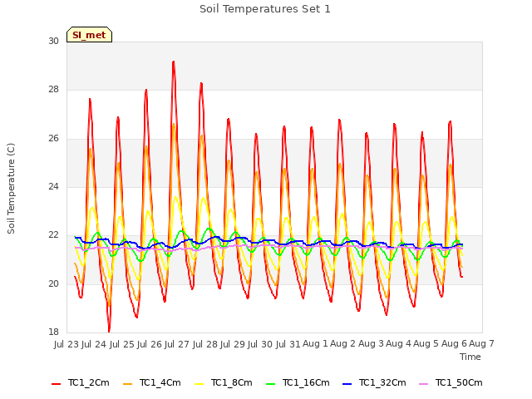Click the Time axis label
This screenshot has height=399, width=532.
470,357
